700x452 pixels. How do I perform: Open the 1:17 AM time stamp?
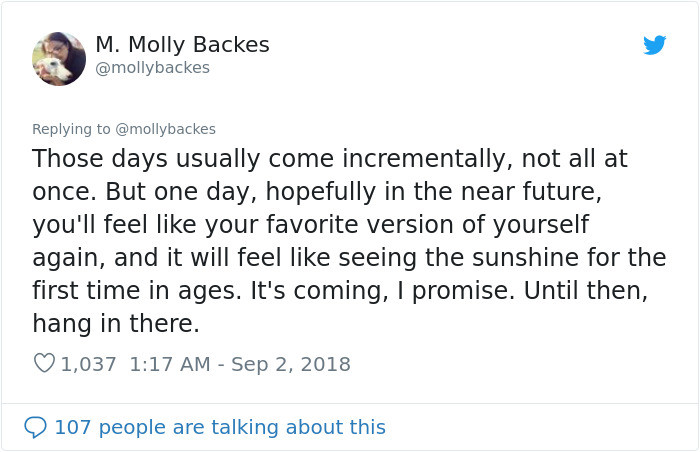[170, 364]
